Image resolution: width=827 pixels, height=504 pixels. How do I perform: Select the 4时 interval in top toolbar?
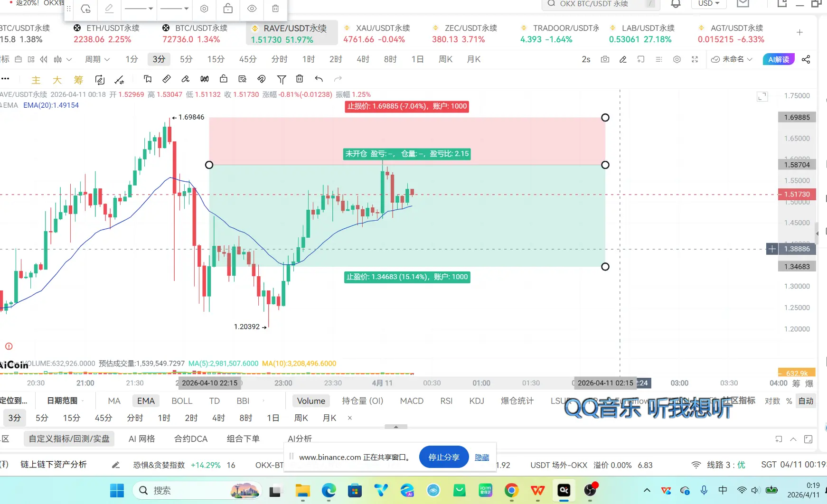363,59
